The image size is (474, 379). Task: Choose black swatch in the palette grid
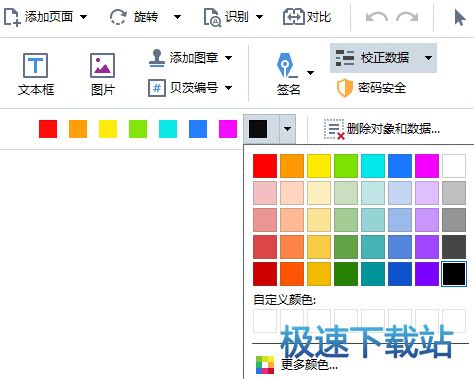point(454,274)
